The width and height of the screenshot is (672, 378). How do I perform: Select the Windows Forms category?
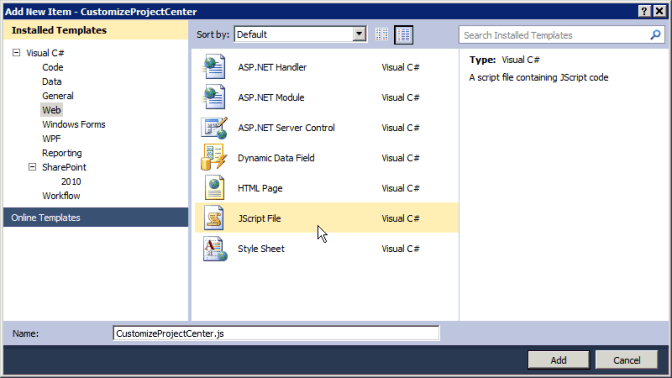tap(74, 124)
